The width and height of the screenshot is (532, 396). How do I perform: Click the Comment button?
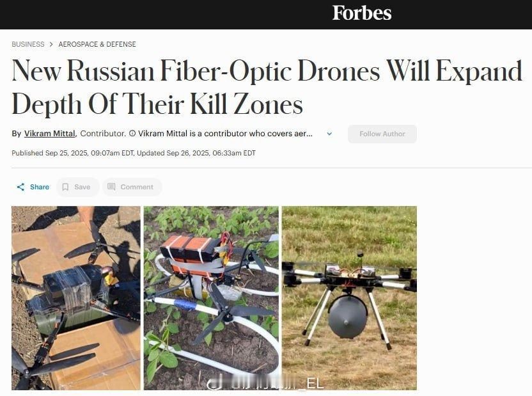click(x=132, y=187)
